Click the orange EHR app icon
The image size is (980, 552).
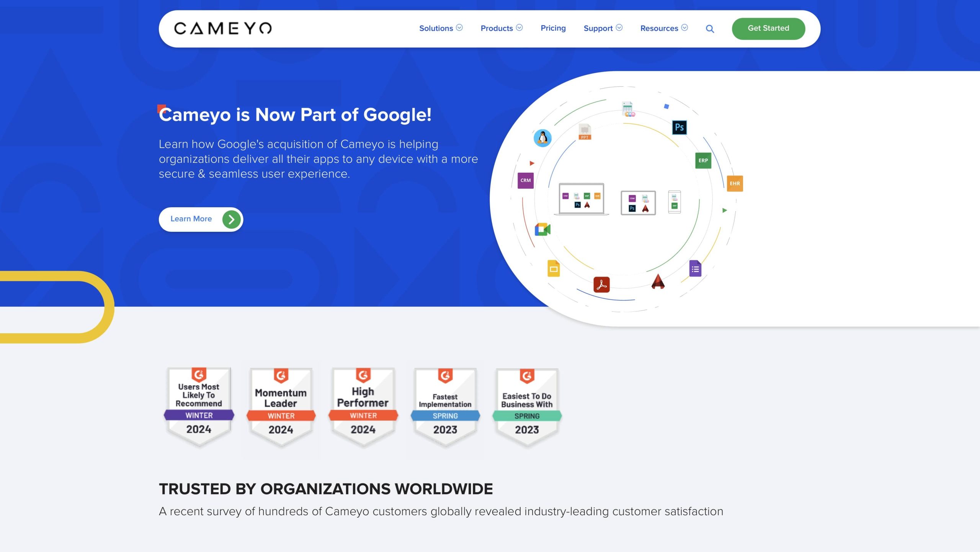734,183
